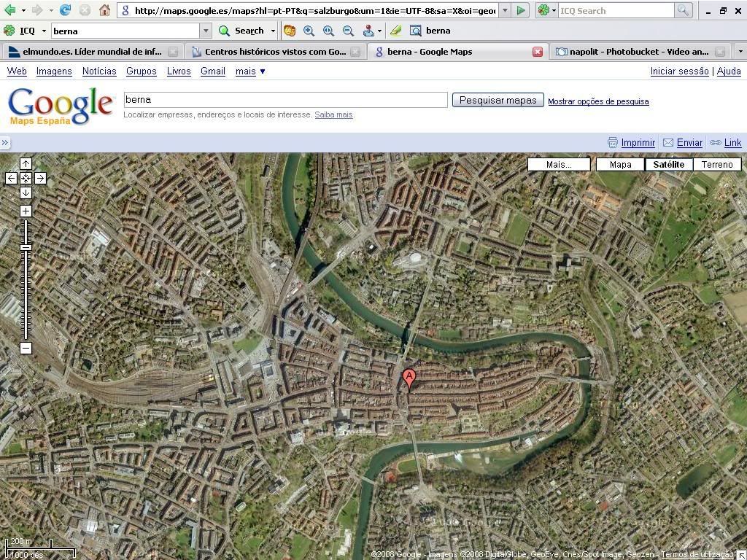Click the map zoom out minus button
The width and height of the screenshot is (747, 560).
[x=26, y=348]
